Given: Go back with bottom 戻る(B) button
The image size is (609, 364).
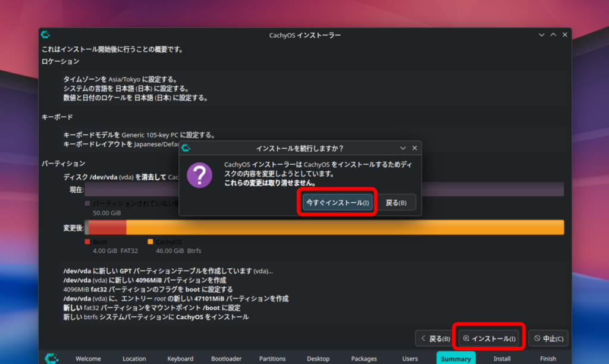Looking at the screenshot, I should point(435,338).
